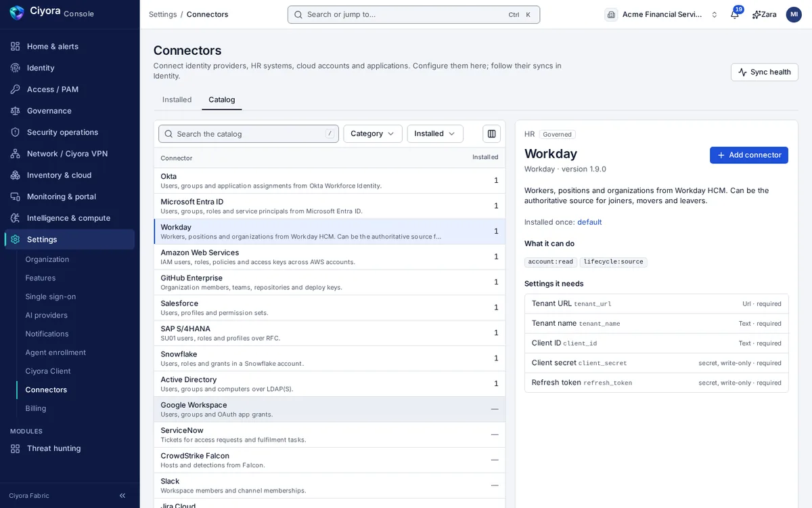812x508 pixels.
Task: Click the Security operations shield icon
Action: pos(15,132)
